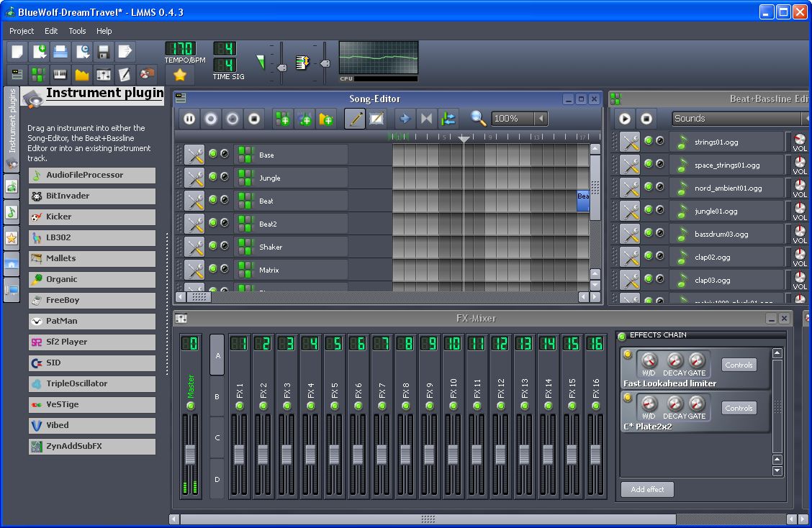Toggle high quality mode star icon
The width and height of the screenshot is (812, 528).
pyautogui.click(x=180, y=75)
